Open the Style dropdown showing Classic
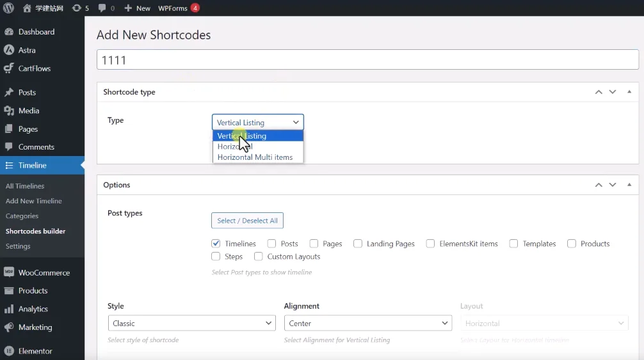Screen dimensions: 644x360 tap(191, 324)
